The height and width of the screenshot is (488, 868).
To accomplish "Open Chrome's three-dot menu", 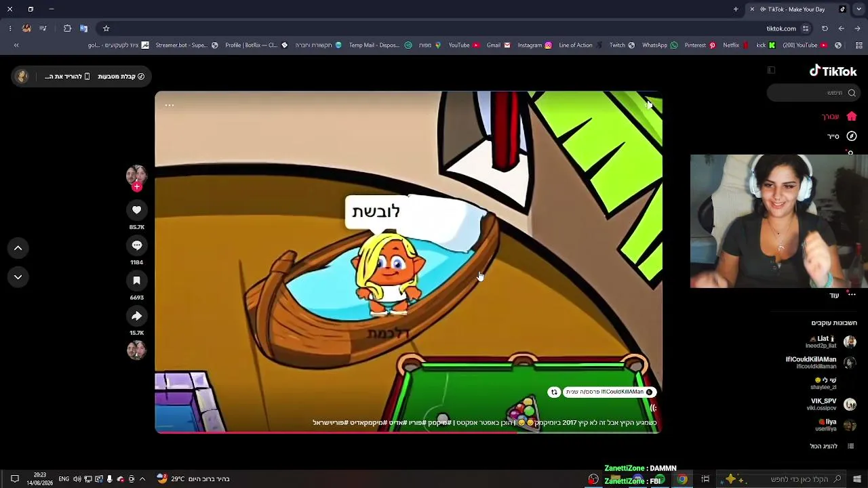I will pos(10,28).
